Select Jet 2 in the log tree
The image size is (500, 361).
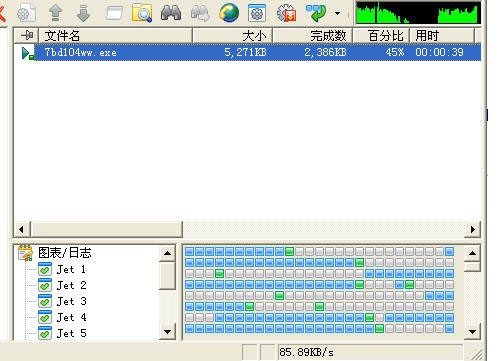71,285
